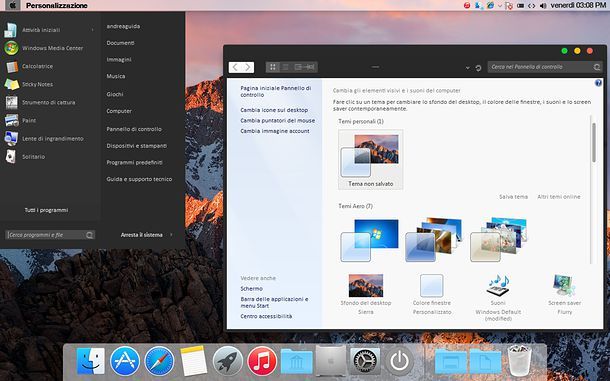Image resolution: width=610 pixels, height=381 pixels.
Task: Go back with the left arrow
Action: (x=235, y=67)
